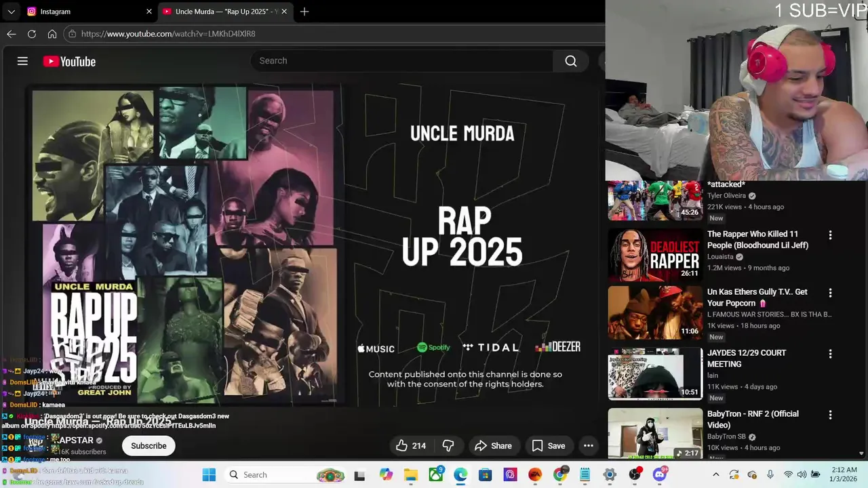Open Settings gear from taskbar
The width and height of the screenshot is (868, 488).
click(610, 474)
